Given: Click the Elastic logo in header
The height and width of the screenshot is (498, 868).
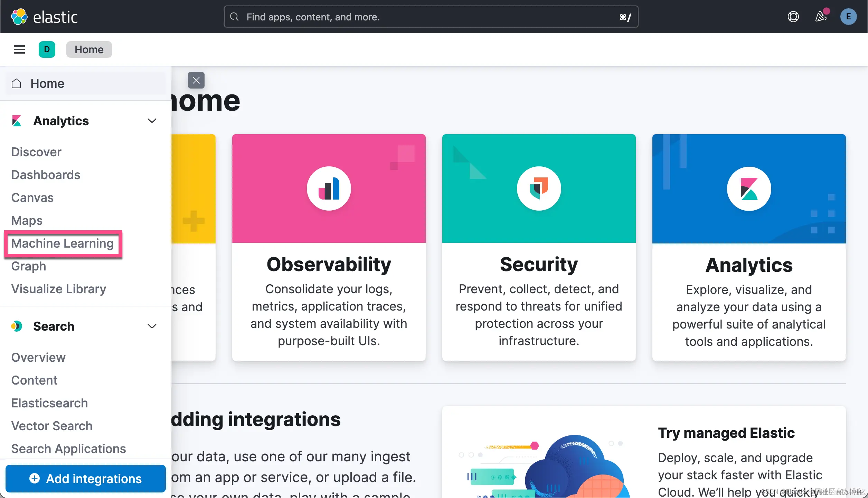Looking at the screenshot, I should click(44, 17).
